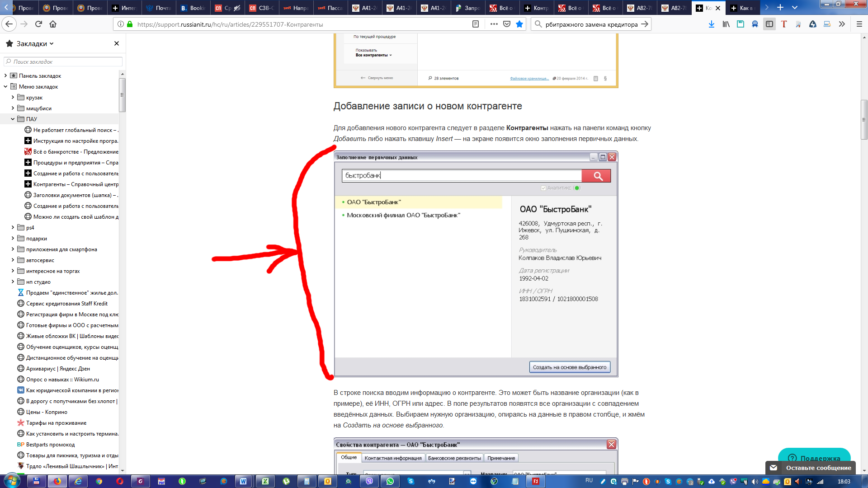Toggle reader view icon in address bar

click(475, 24)
